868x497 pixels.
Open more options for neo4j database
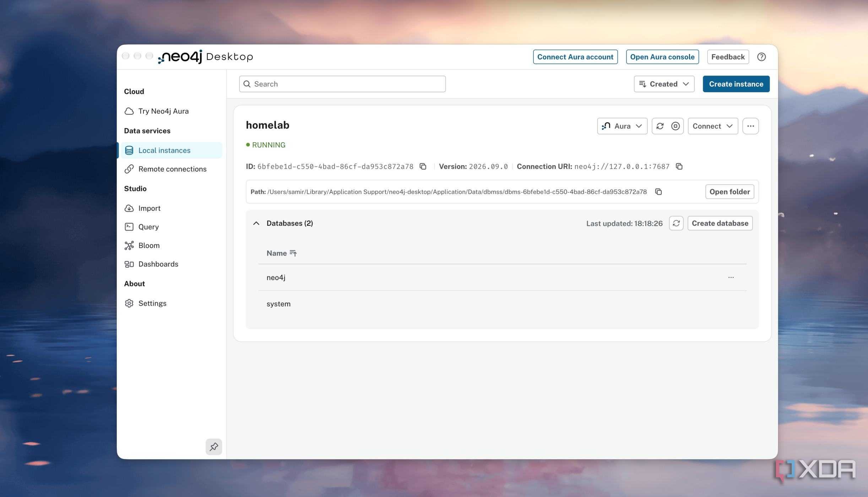tap(731, 277)
